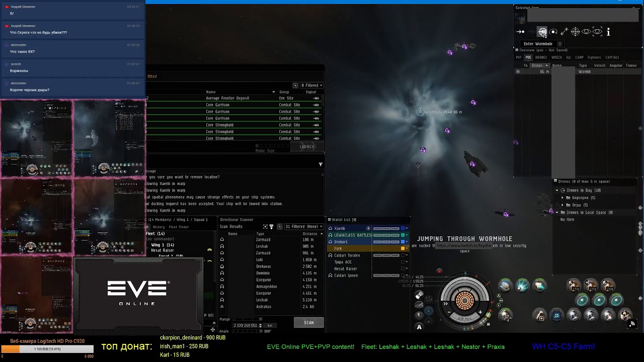The image size is (644, 362).
Task: Switch to DRONES overview tab
Action: 541,57
